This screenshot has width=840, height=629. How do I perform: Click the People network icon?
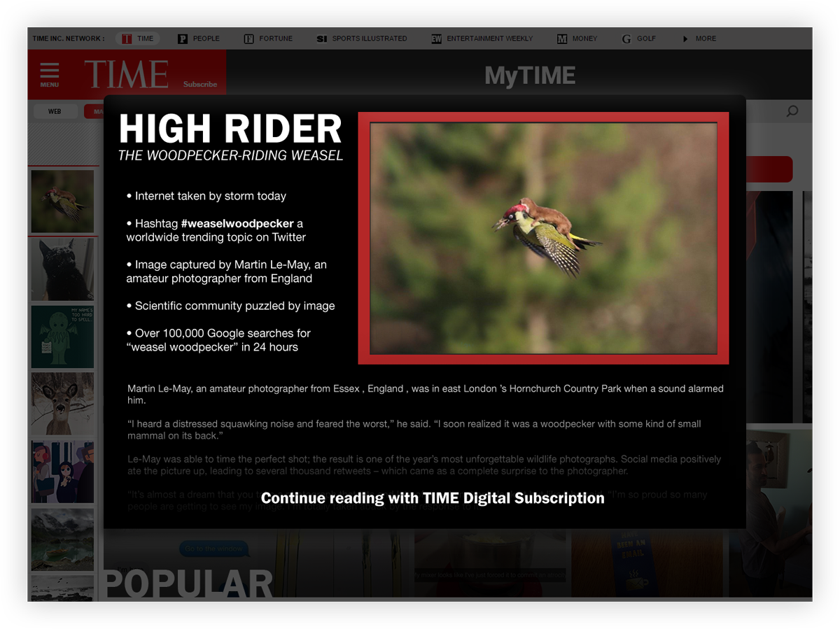[183, 39]
